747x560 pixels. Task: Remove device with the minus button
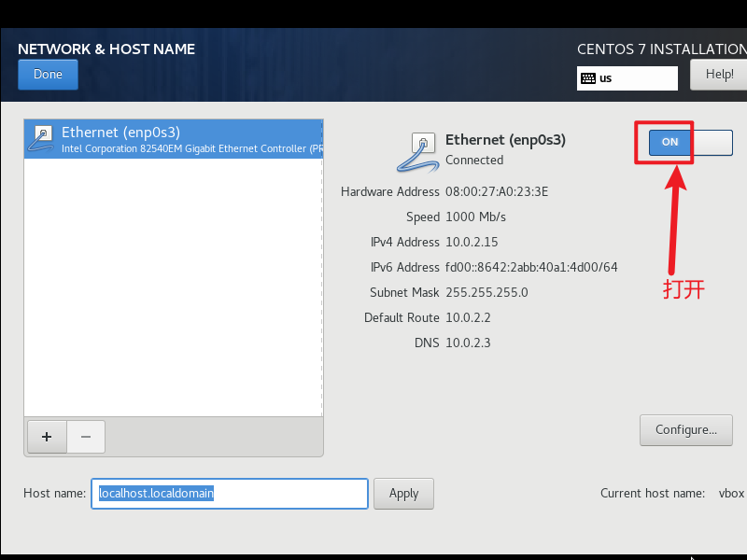click(86, 437)
